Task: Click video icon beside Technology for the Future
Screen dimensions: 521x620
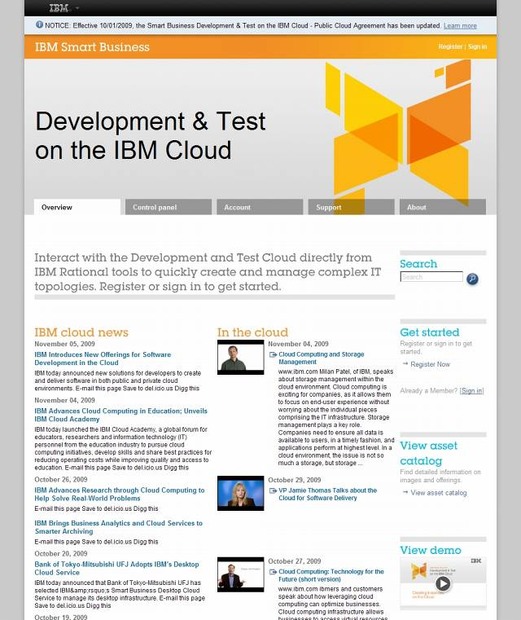Action: (273, 572)
